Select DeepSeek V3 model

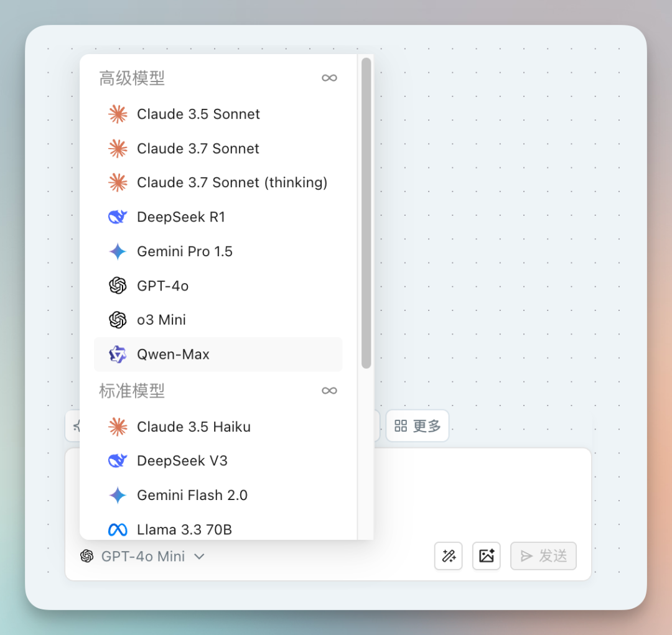click(218, 461)
